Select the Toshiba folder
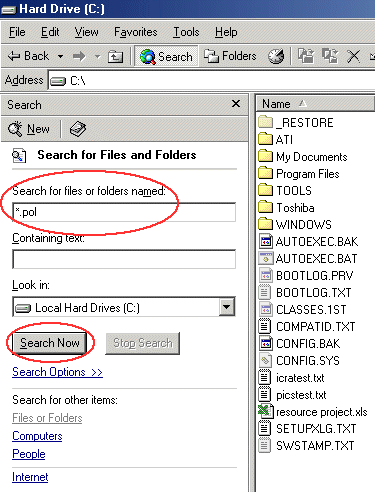The height and width of the screenshot is (492, 375). (x=286, y=207)
